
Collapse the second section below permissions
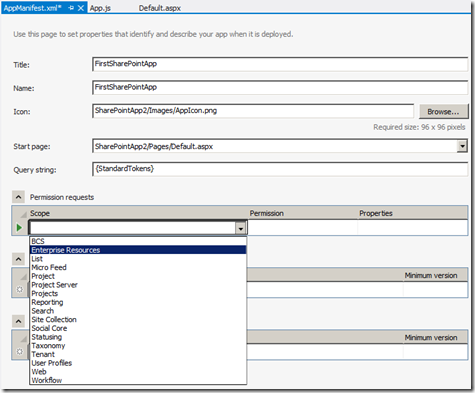pyautogui.click(x=18, y=259)
